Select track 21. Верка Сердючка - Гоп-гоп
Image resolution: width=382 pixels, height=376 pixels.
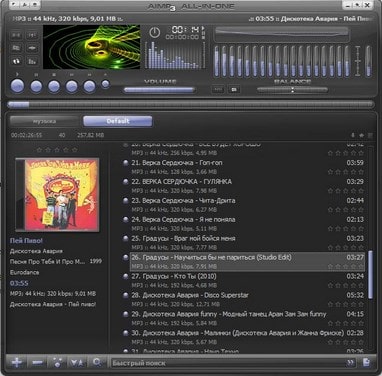(247, 167)
